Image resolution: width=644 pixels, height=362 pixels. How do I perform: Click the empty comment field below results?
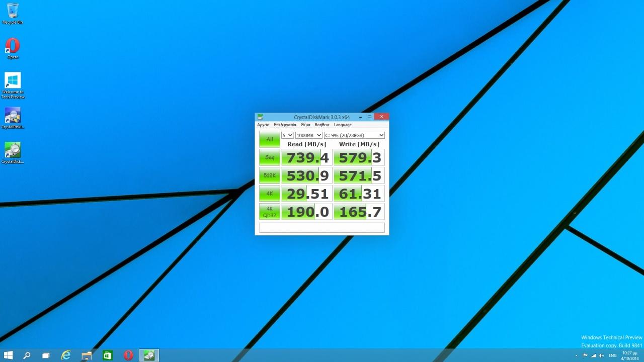point(322,228)
